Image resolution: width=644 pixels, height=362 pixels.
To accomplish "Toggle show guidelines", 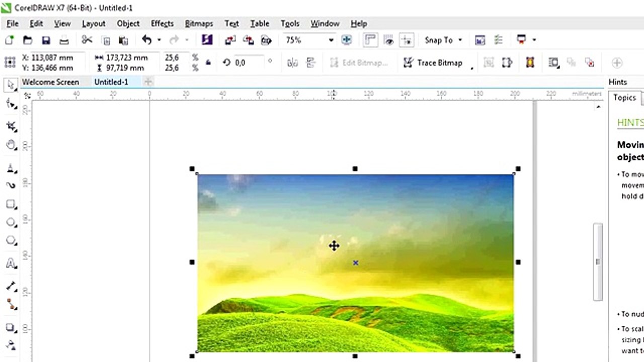I will [407, 40].
